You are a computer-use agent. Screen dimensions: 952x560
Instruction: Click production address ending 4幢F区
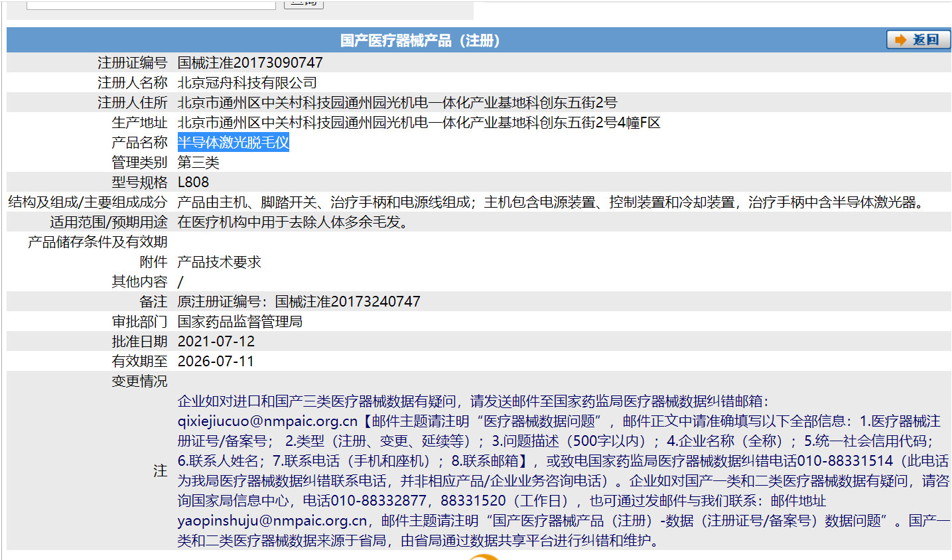coord(419,122)
